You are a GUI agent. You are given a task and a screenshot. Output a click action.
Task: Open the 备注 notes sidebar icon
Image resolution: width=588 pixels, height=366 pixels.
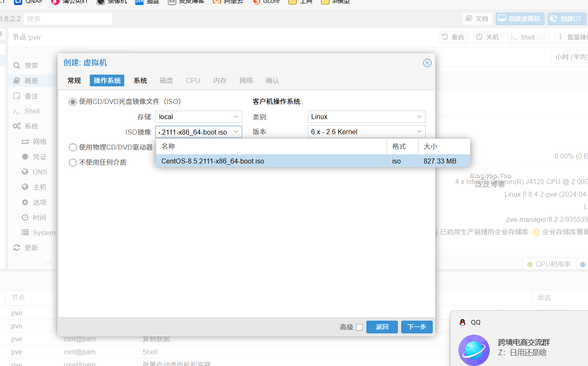(17, 96)
